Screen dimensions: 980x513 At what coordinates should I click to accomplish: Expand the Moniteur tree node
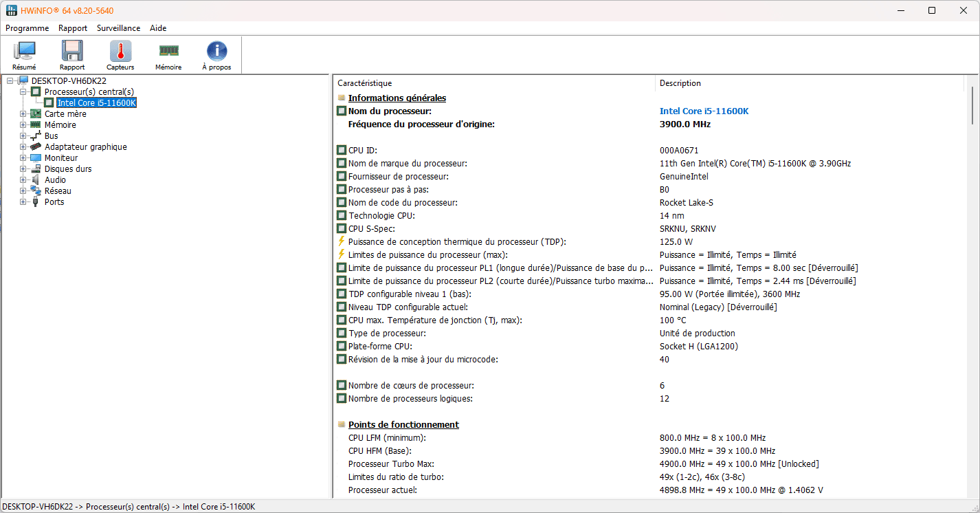click(x=23, y=158)
